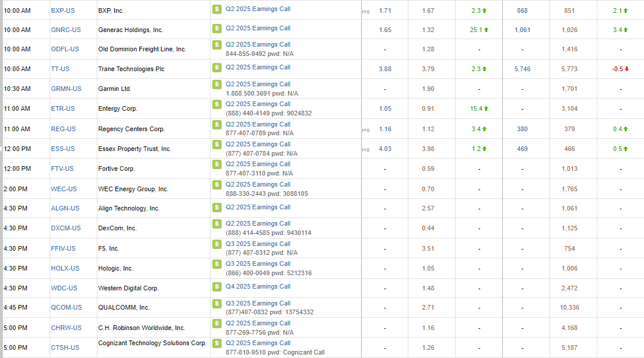The width and height of the screenshot is (644, 358).
Task: Click the earnings dollar icon in Garmin Ltd. row
Action: pos(217,84)
